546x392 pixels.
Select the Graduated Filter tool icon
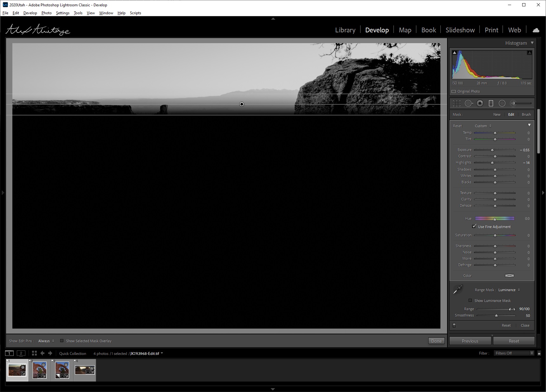click(x=491, y=103)
